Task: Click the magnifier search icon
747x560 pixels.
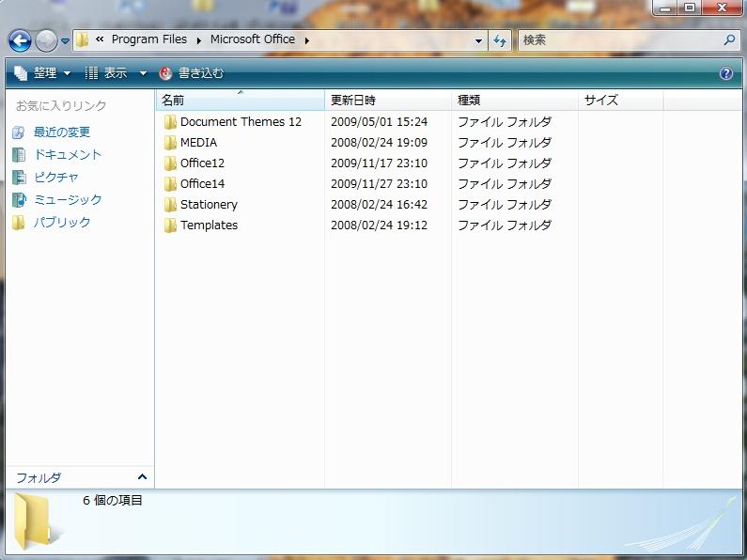Action: 729,40
